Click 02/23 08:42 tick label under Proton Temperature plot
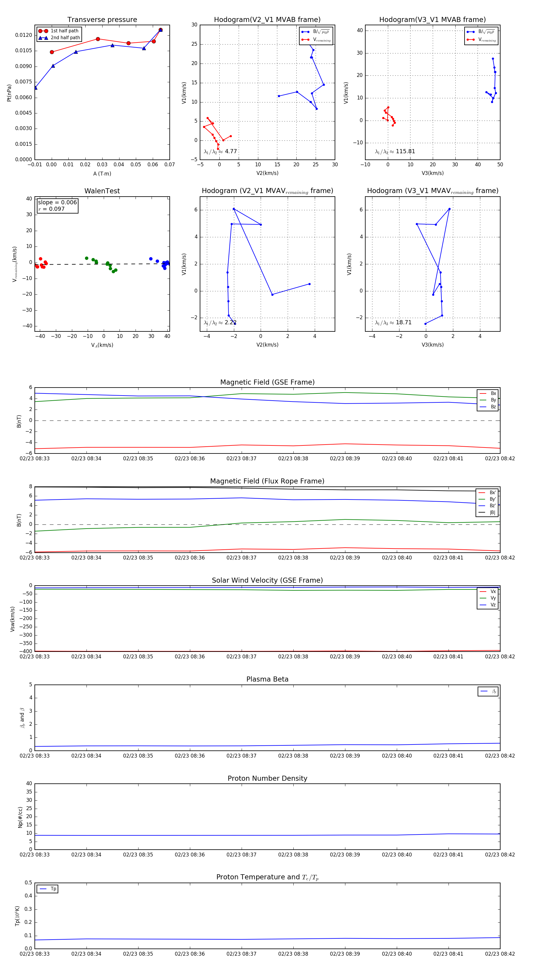535x980 pixels. [500, 954]
